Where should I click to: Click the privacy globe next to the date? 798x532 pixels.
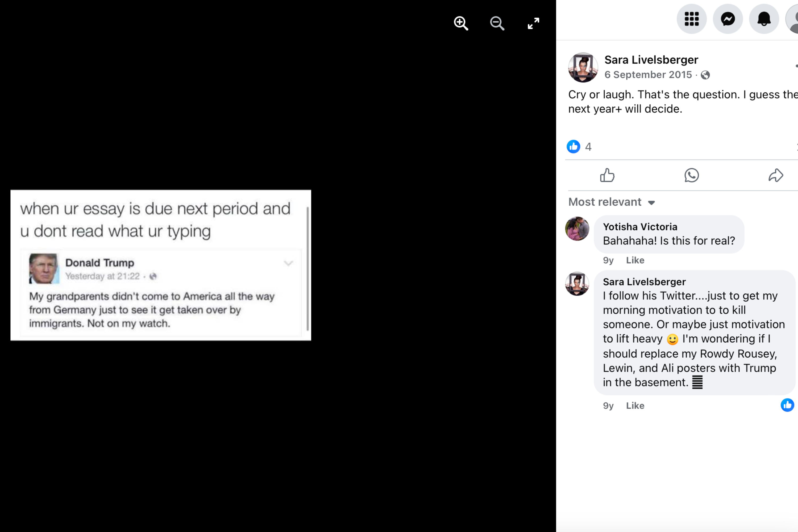(705, 75)
